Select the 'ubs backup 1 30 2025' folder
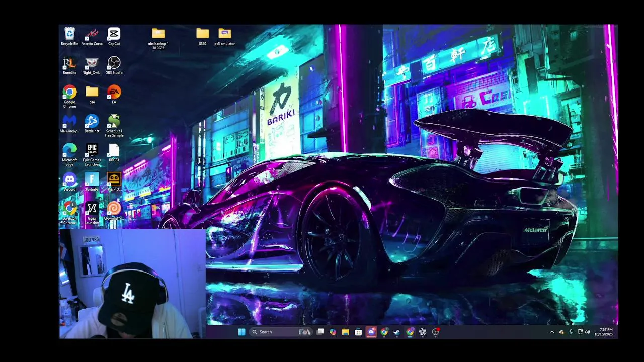Screen dimensions: 644x362 click(x=158, y=39)
